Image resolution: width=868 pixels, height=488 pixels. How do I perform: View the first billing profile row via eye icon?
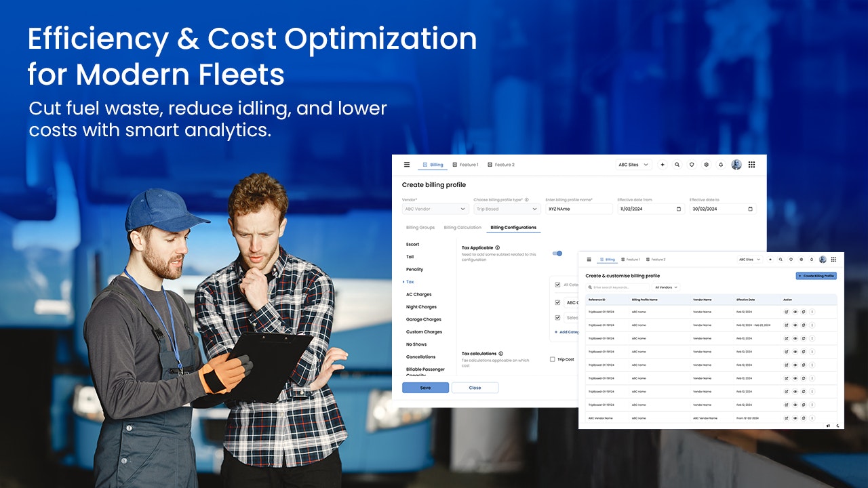point(795,312)
